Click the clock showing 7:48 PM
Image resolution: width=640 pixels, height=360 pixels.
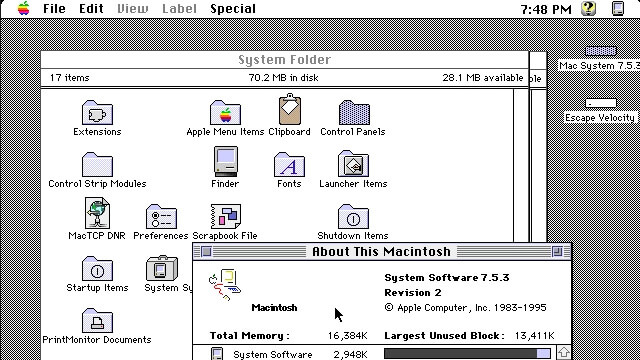pos(546,9)
